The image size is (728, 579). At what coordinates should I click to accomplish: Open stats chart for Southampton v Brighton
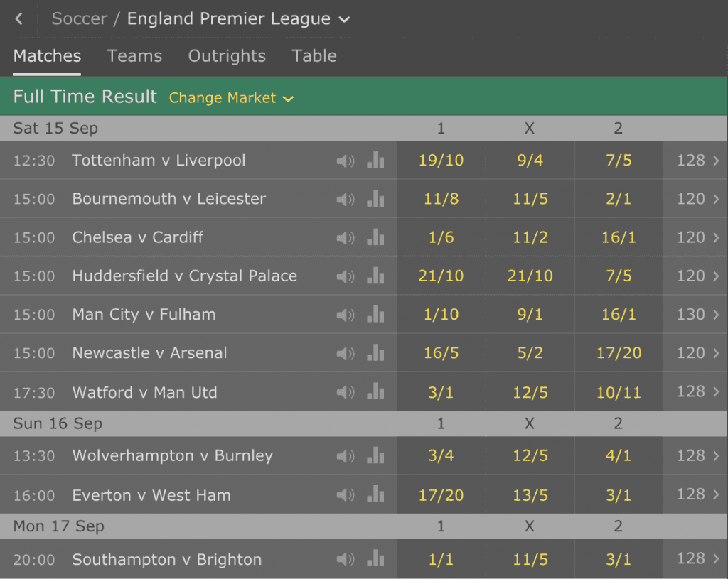[x=375, y=558]
